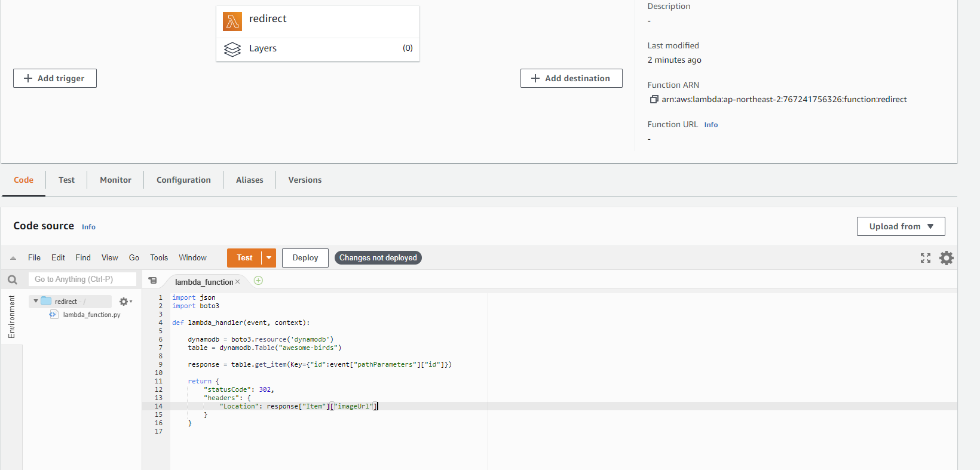980x470 pixels.
Task: Open the Function URL Info link
Action: 710,125
